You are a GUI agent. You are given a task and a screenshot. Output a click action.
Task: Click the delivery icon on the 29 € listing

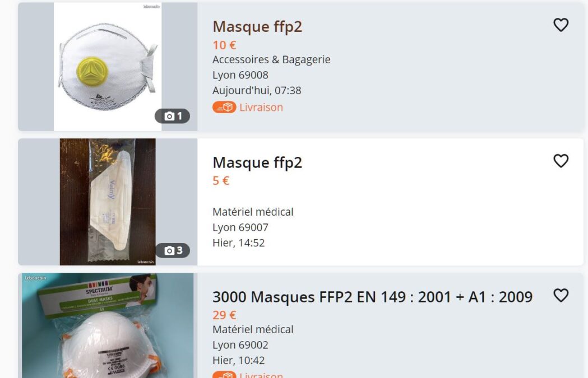tap(224, 375)
